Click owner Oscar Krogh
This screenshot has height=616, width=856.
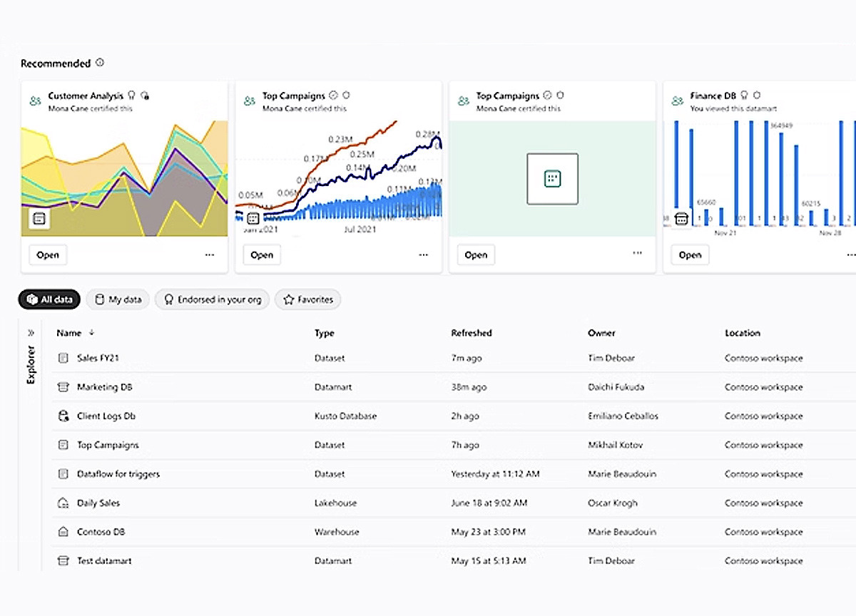[613, 503]
